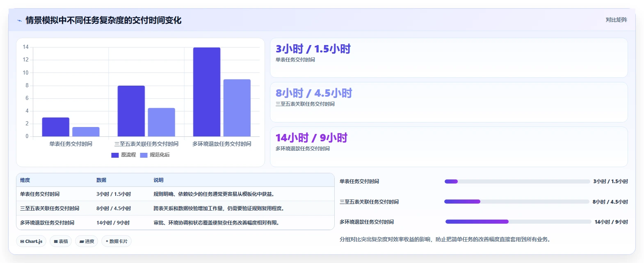Click the 三至五表关联任务交付时间 progress bar
644x263 pixels.
click(517, 202)
